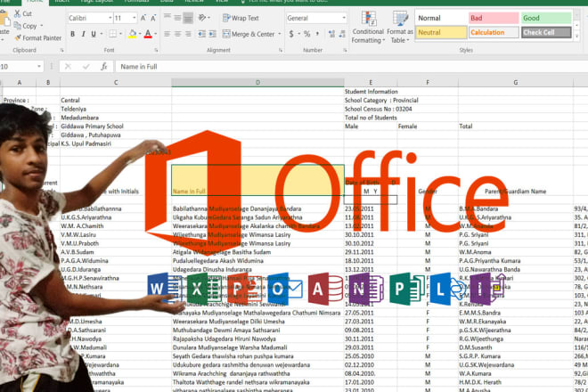Open the Calibri font name dropdown
Image resolution: width=588 pixels, height=392 pixels.
[x=110, y=18]
